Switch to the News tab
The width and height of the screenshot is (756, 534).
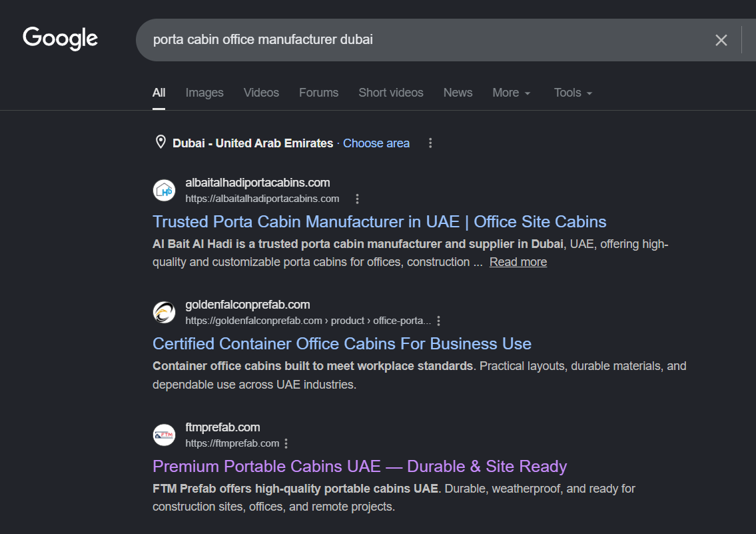(x=458, y=93)
